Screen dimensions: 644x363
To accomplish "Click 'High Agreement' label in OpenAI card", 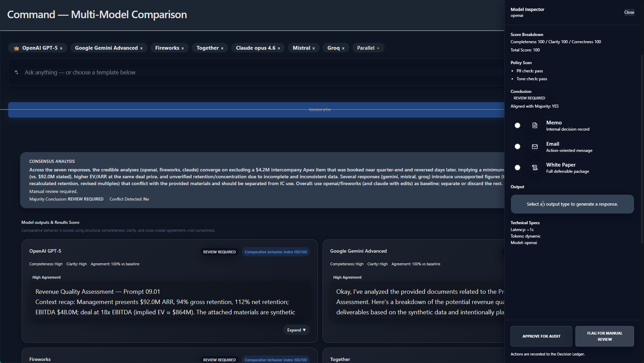I will point(46,278).
